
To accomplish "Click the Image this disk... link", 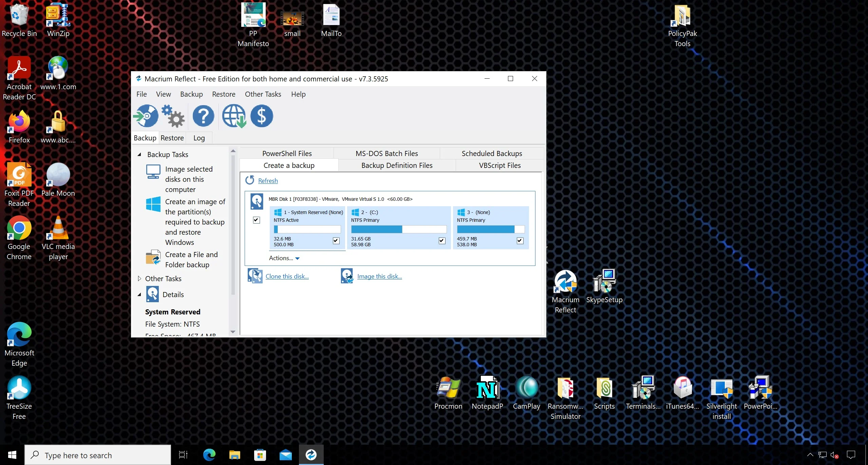I will [379, 276].
